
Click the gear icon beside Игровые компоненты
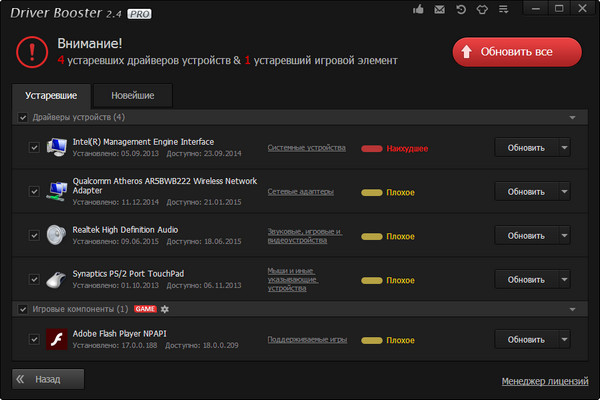coord(166,309)
